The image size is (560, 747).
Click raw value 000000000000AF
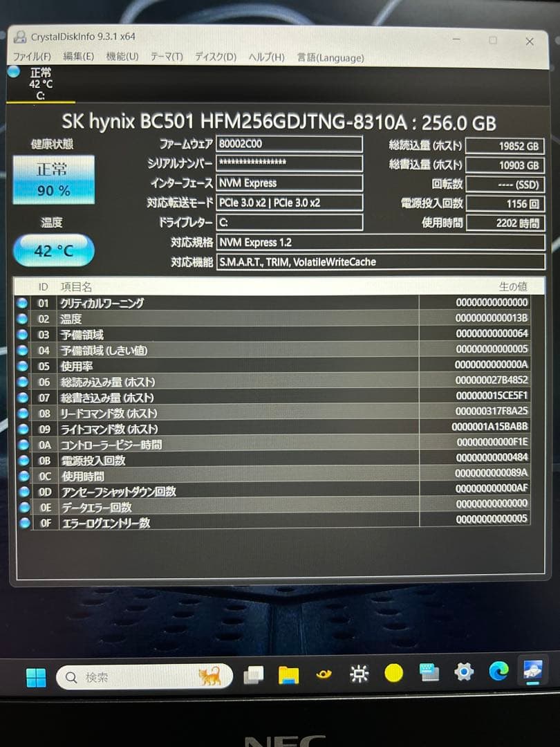pyautogui.click(x=492, y=488)
